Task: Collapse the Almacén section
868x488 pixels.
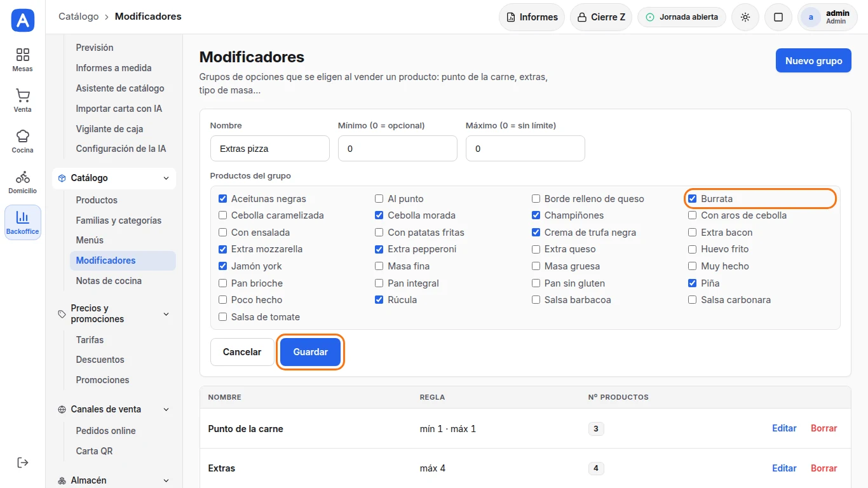Action: (114, 480)
